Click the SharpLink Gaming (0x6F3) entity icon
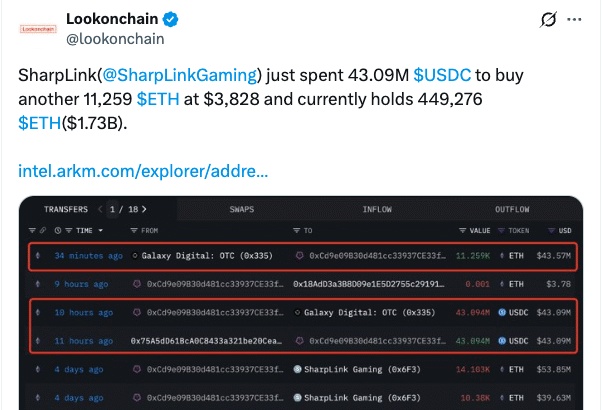 click(x=299, y=369)
